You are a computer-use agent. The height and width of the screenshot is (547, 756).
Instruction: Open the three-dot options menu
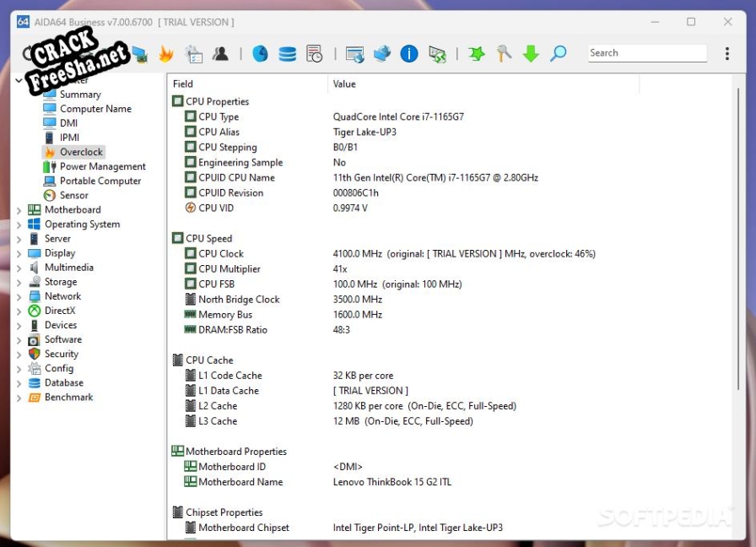tap(727, 53)
